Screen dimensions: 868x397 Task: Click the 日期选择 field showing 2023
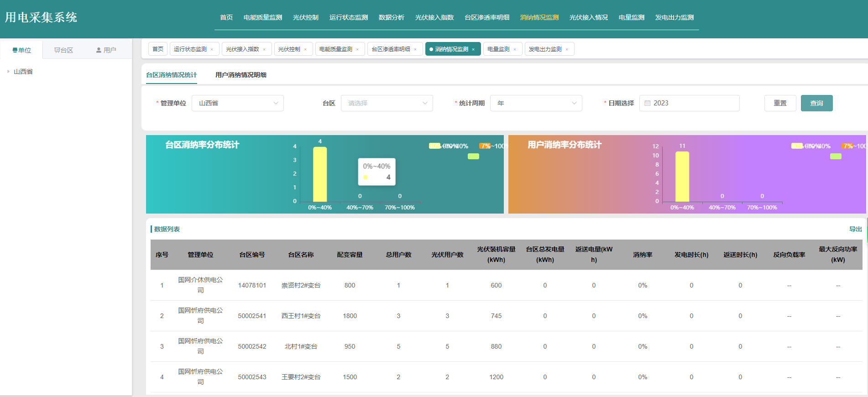tap(690, 103)
